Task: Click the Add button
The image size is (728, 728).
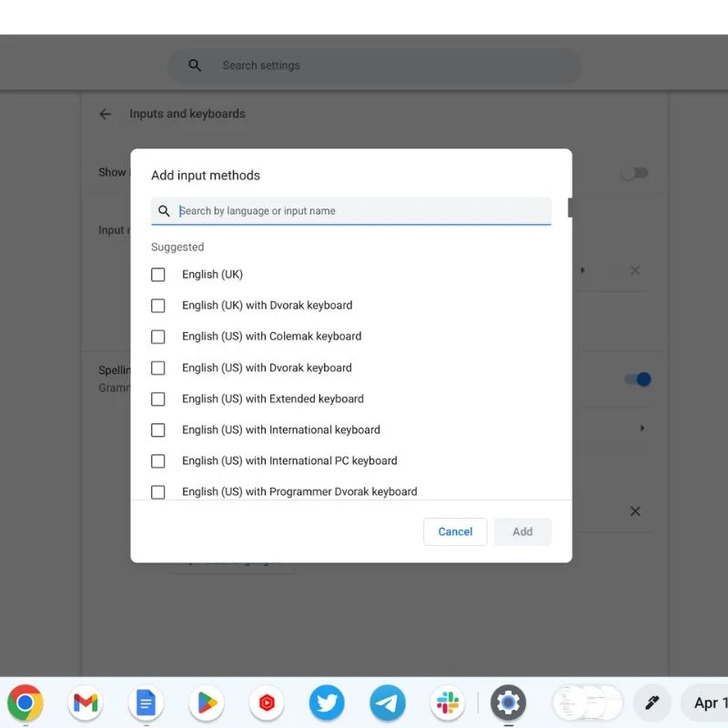Action: (522, 531)
